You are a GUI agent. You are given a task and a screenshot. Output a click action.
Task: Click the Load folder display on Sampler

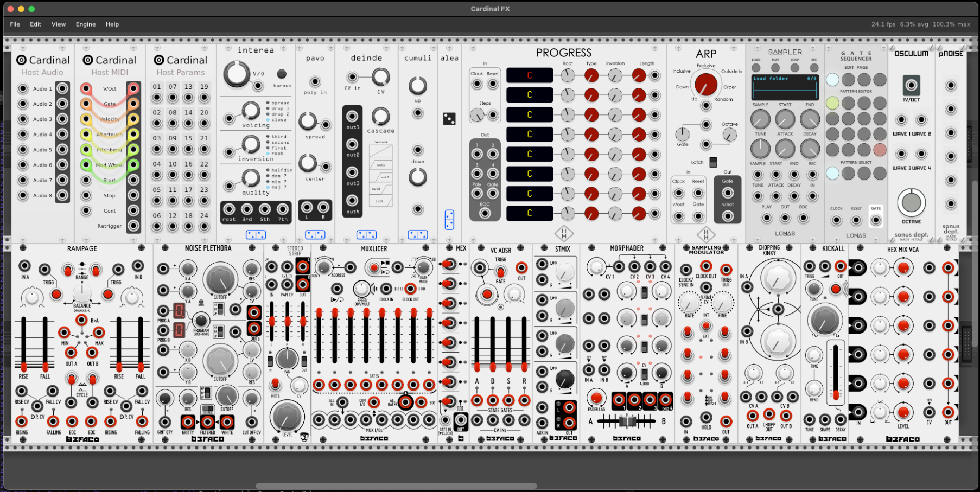[785, 87]
